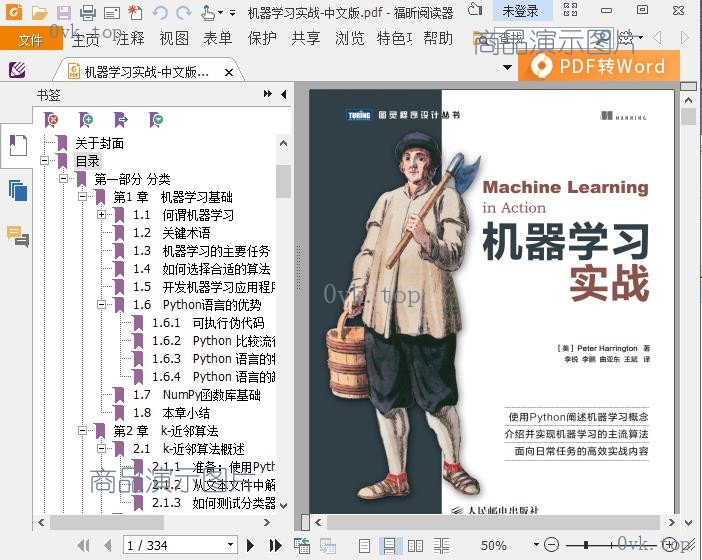Click the PDF转Word banner button
Image resolution: width=702 pixels, height=560 pixels.
(x=599, y=66)
